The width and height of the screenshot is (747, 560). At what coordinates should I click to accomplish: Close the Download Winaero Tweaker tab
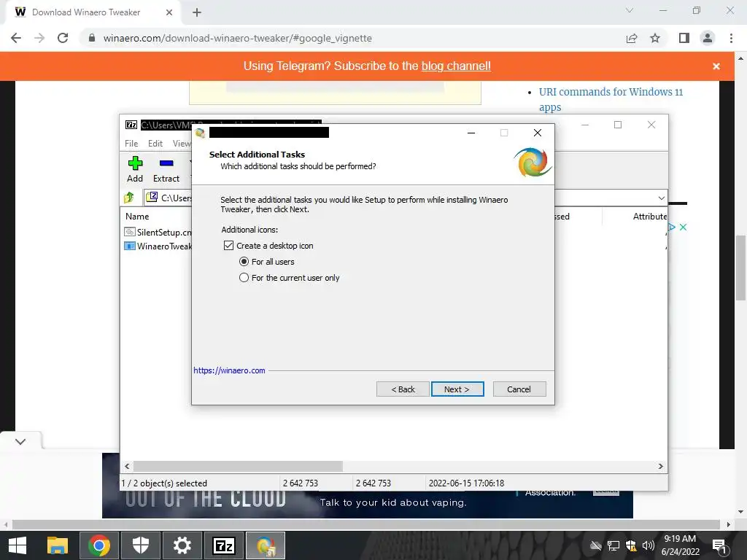[x=169, y=12]
